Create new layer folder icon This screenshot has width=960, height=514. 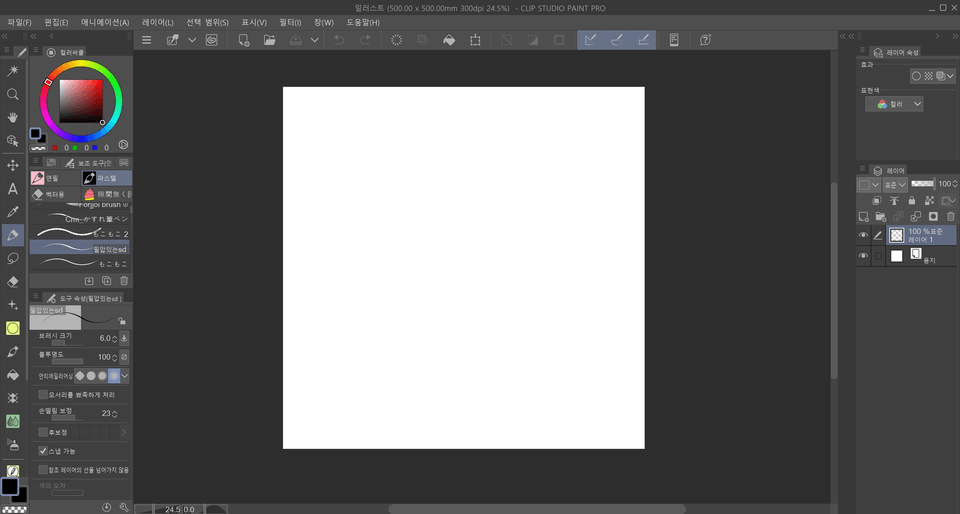click(880, 217)
